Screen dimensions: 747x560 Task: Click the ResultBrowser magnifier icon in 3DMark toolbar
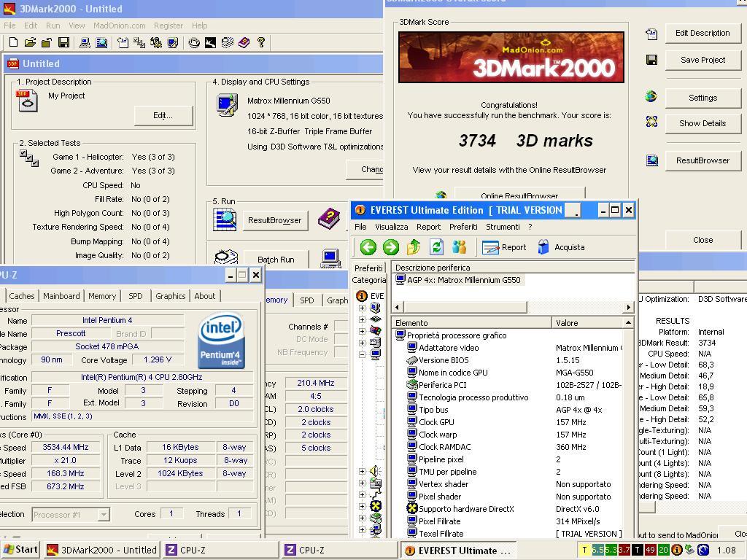pos(101,42)
